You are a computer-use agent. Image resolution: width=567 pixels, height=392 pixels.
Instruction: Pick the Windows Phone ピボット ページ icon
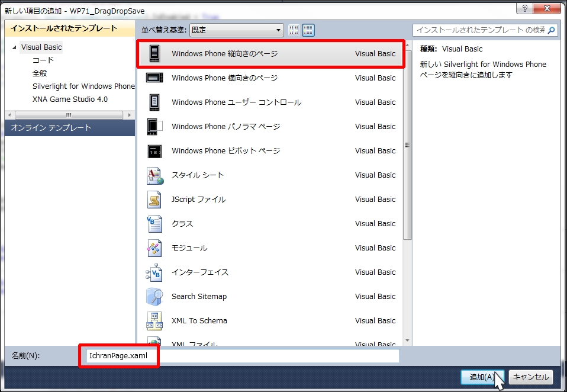pos(154,151)
